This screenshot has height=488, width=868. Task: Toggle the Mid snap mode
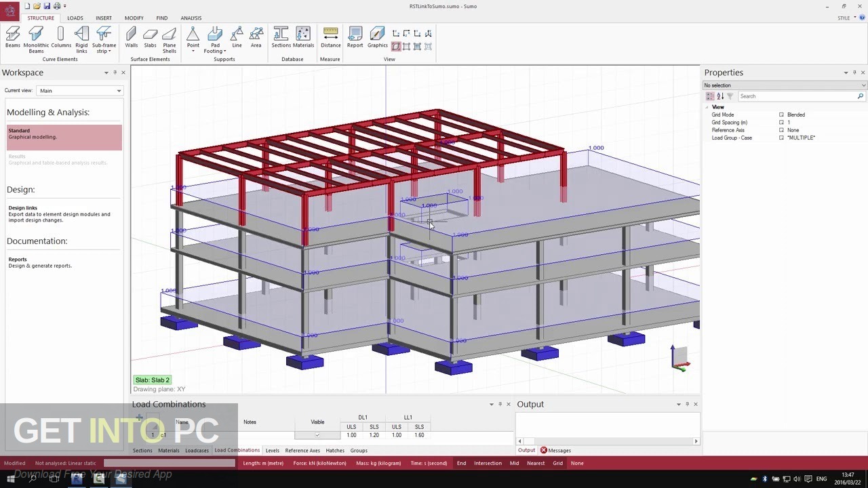click(x=514, y=463)
